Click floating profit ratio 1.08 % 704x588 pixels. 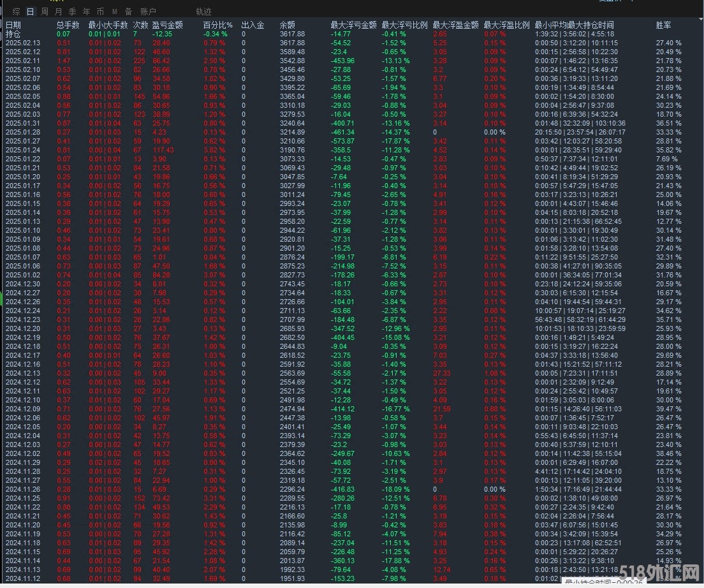pyautogui.click(x=495, y=374)
